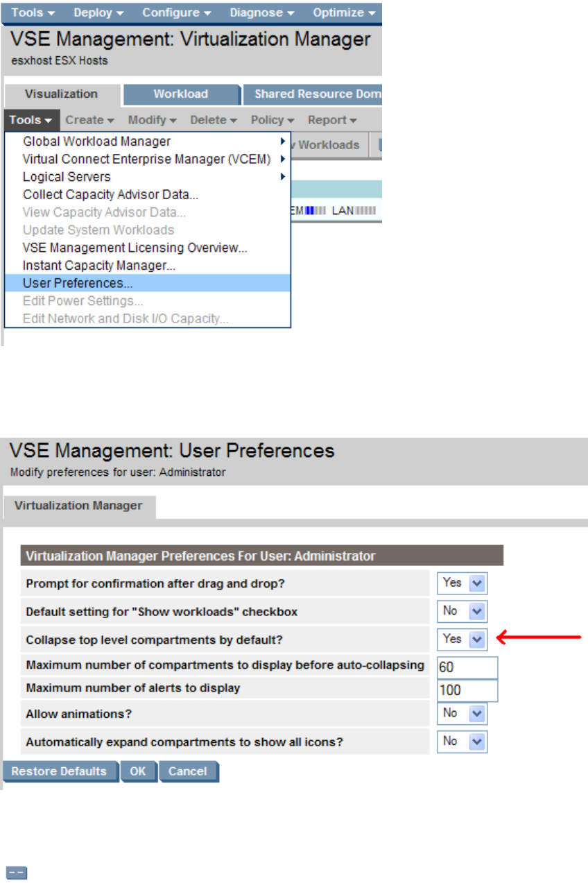The width and height of the screenshot is (588, 883).
Task: Click maximum compartments field showing 60
Action: click(x=467, y=667)
